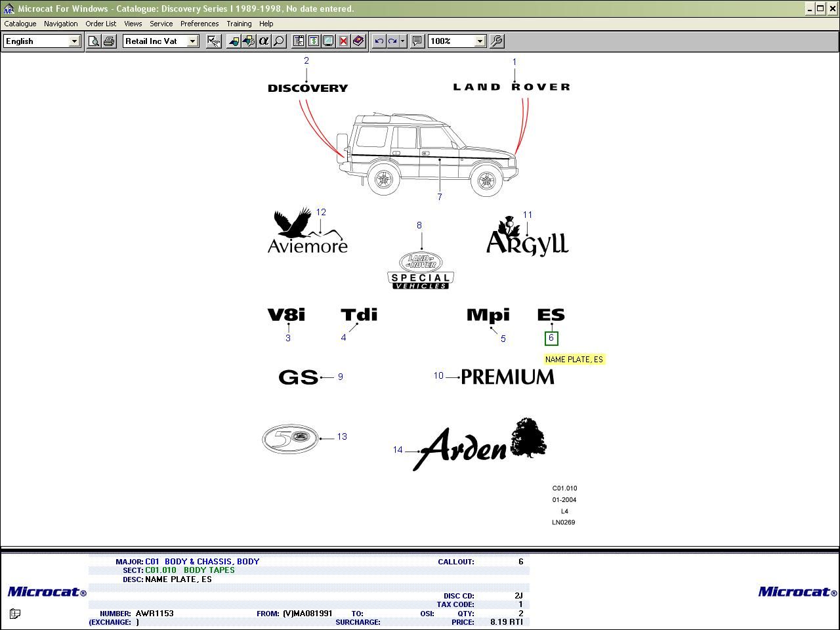Click the Special Vehicles badge image
This screenshot has height=630, width=840.
coord(421,271)
